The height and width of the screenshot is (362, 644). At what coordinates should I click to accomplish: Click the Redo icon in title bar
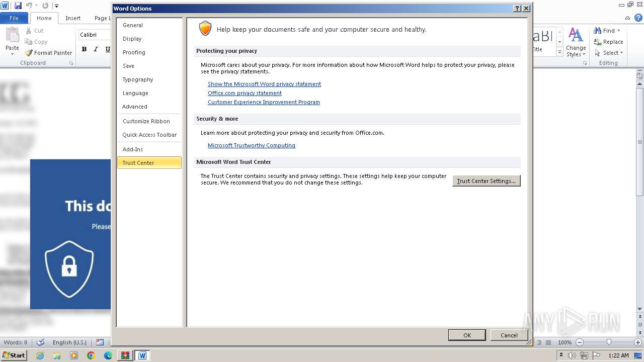(45, 6)
